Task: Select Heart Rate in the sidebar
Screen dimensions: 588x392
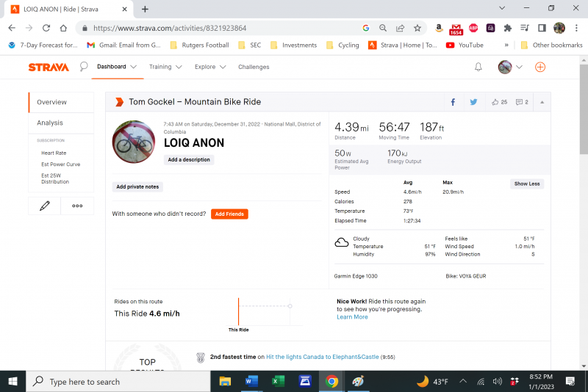Action: 54,153
